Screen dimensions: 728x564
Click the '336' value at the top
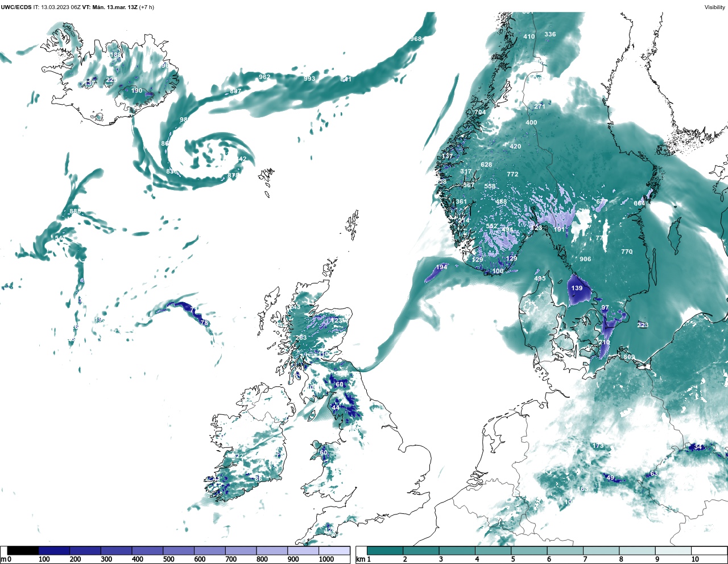pyautogui.click(x=550, y=34)
